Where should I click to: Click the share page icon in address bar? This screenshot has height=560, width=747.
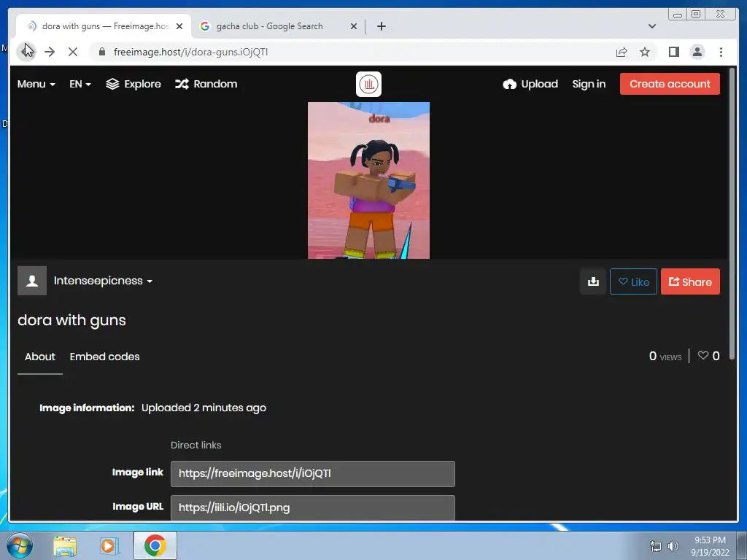coord(622,52)
